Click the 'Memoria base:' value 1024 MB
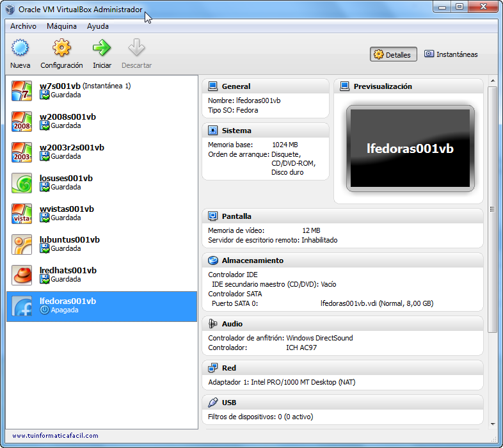 pos(285,145)
